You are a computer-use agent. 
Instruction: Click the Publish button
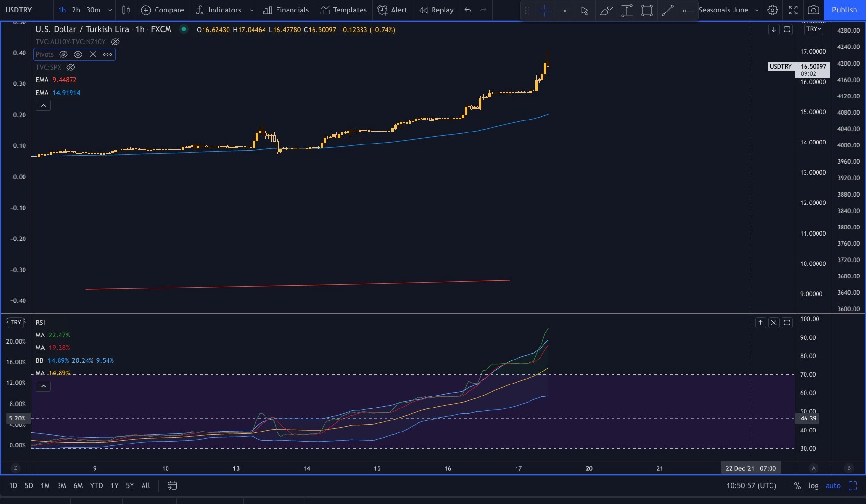tap(844, 10)
